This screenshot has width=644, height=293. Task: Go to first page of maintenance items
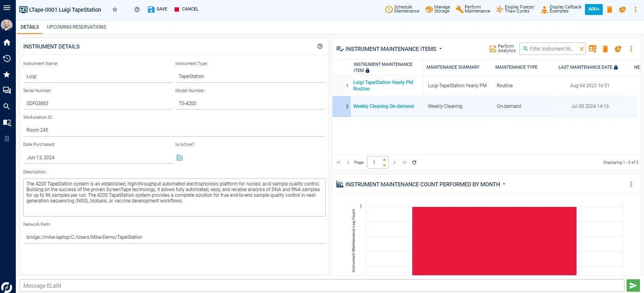coord(339,162)
